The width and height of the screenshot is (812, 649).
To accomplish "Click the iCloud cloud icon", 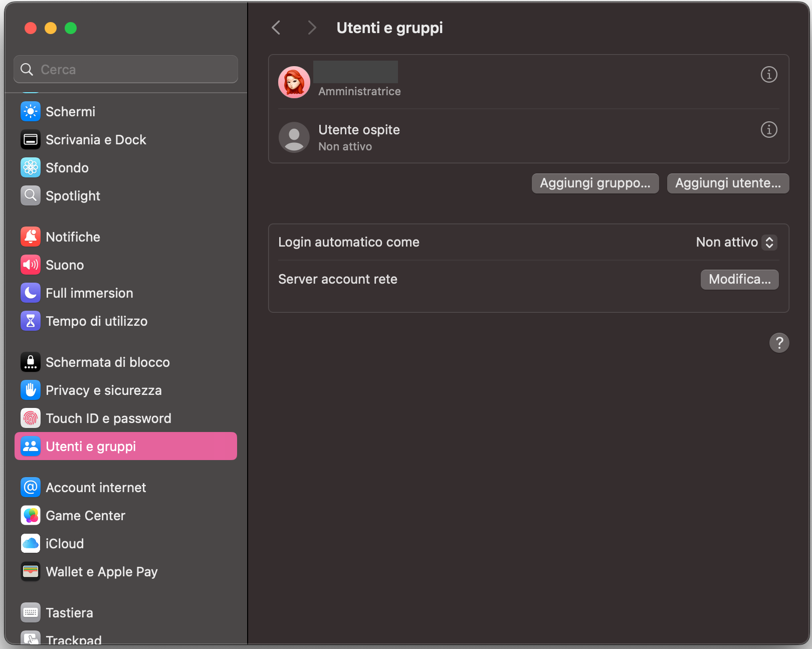I will point(31,543).
